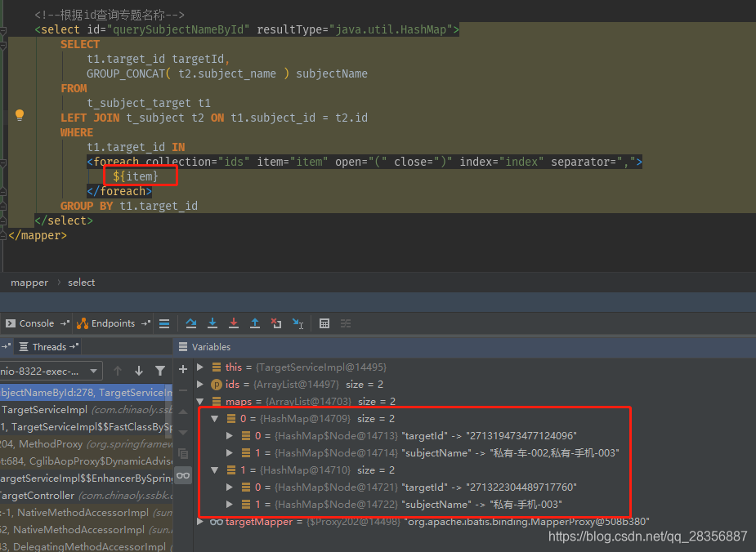Expand the 'this' variable node
The width and height of the screenshot is (756, 552).
tap(200, 367)
